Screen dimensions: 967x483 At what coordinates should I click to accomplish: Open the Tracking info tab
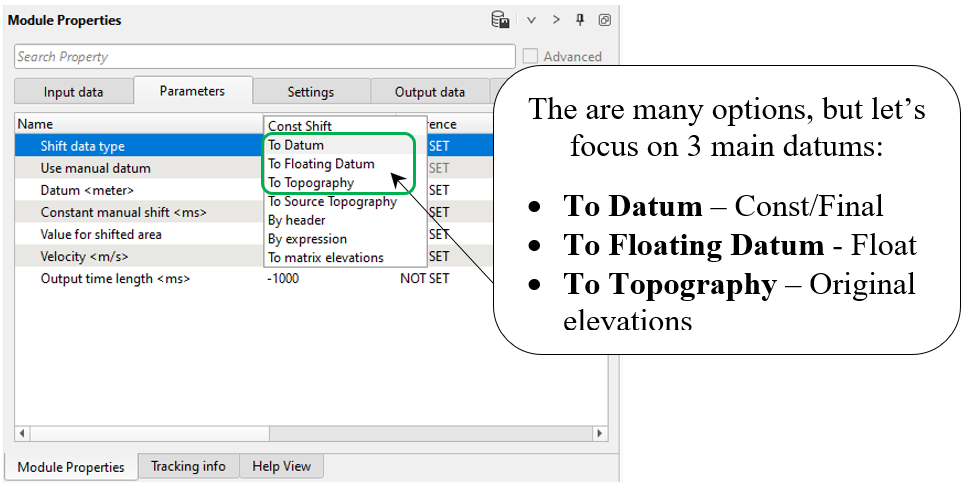188,466
